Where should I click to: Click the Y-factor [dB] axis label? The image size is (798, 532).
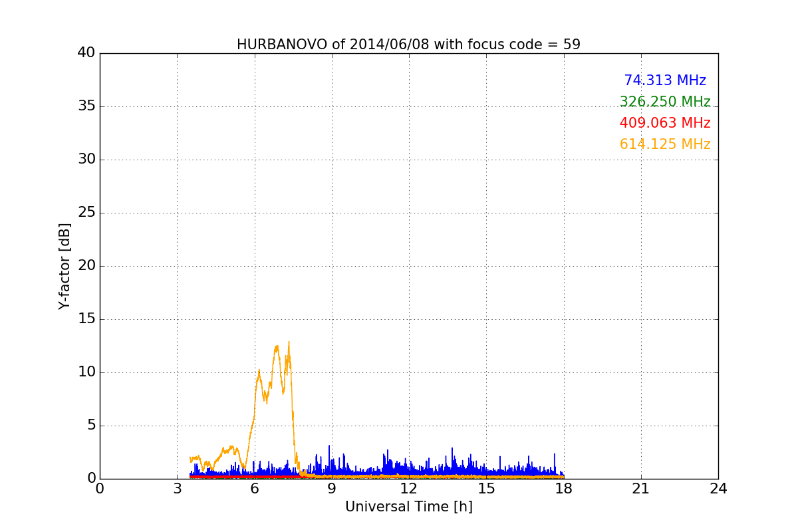click(x=65, y=266)
